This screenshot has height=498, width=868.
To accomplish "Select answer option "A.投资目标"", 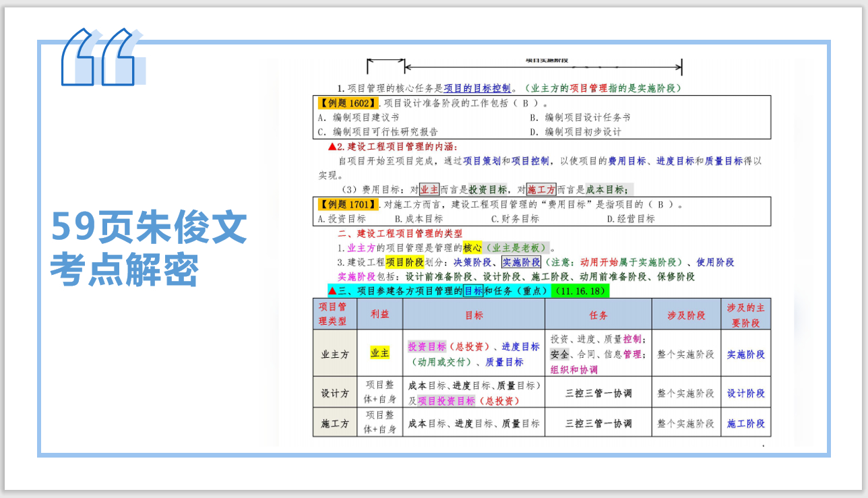I will tap(341, 219).
